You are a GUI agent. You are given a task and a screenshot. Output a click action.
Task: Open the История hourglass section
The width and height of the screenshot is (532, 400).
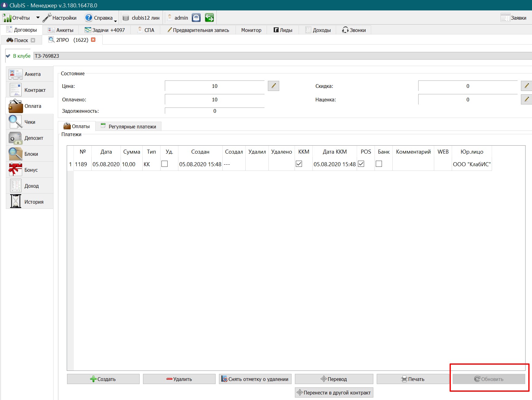coord(30,202)
